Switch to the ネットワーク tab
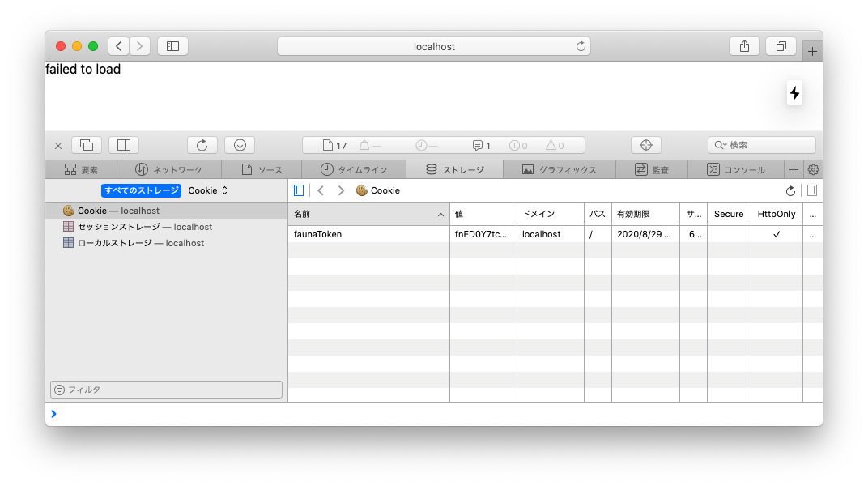This screenshot has height=486, width=868. tap(169, 170)
